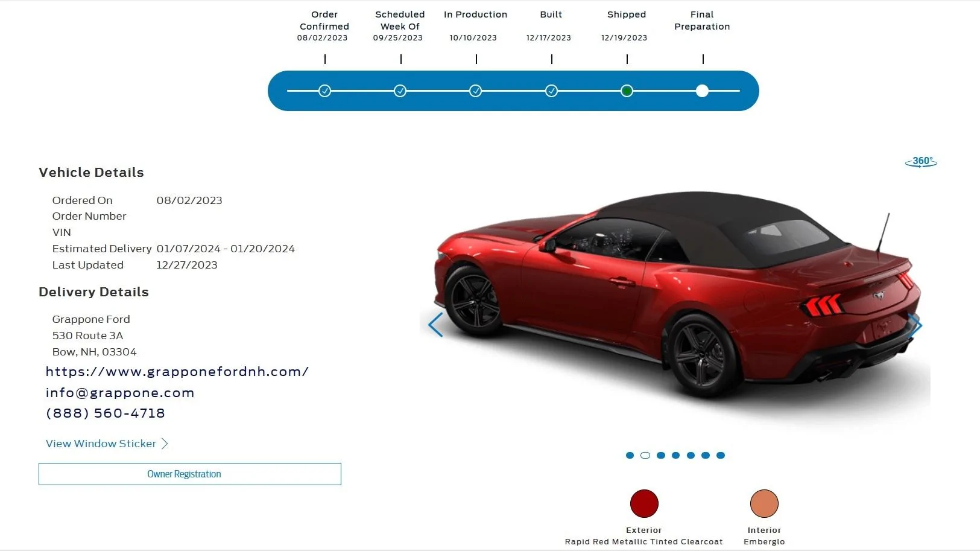This screenshot has height=551, width=980.
Task: Expand chevron next to View Window Sticker
Action: tap(165, 444)
